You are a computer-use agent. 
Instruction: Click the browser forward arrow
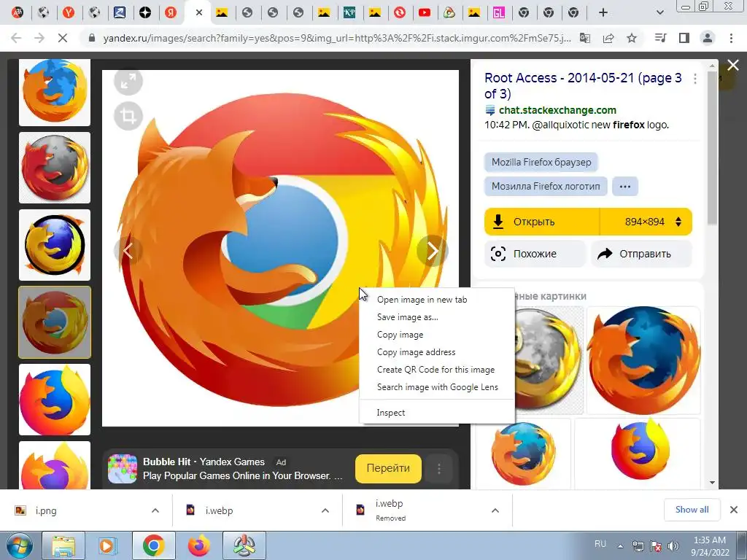pyautogui.click(x=39, y=38)
